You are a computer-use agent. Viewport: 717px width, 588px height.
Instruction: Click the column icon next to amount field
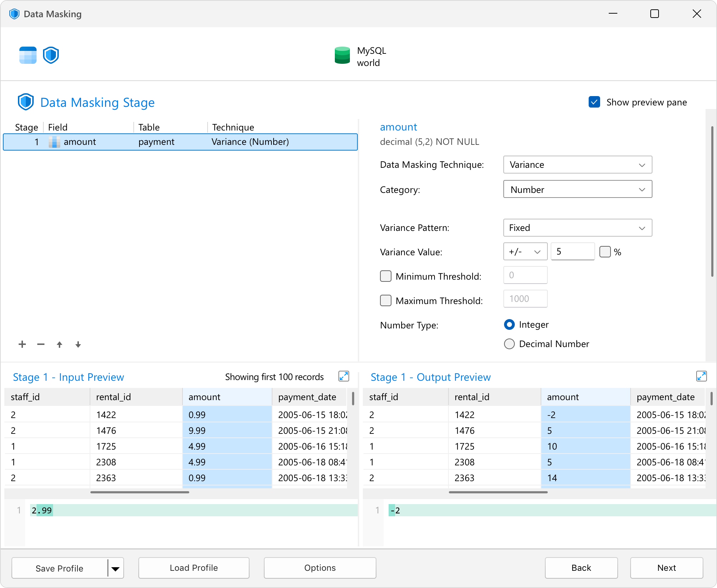(54, 142)
